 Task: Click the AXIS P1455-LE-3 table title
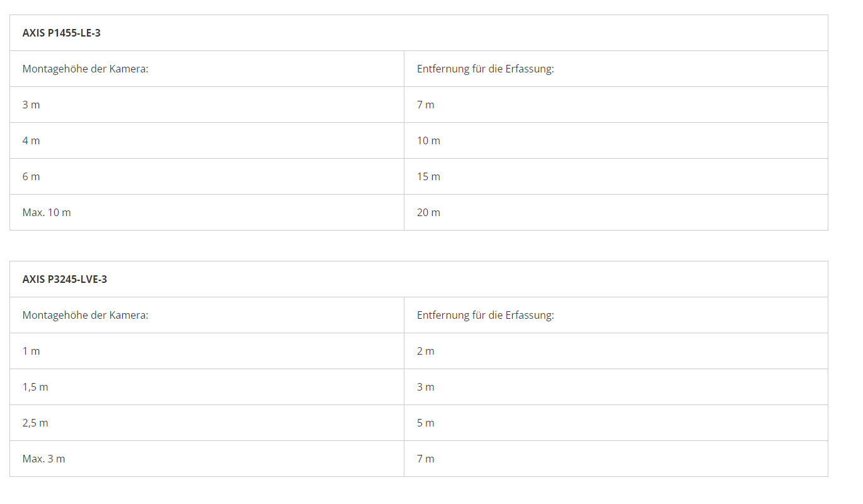62,33
